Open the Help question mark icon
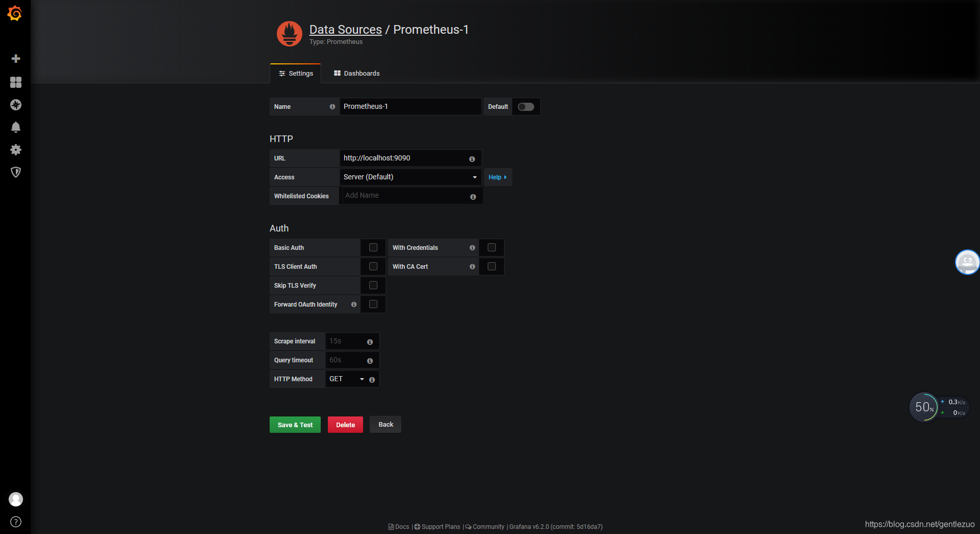Image resolution: width=980 pixels, height=534 pixels. (16, 522)
